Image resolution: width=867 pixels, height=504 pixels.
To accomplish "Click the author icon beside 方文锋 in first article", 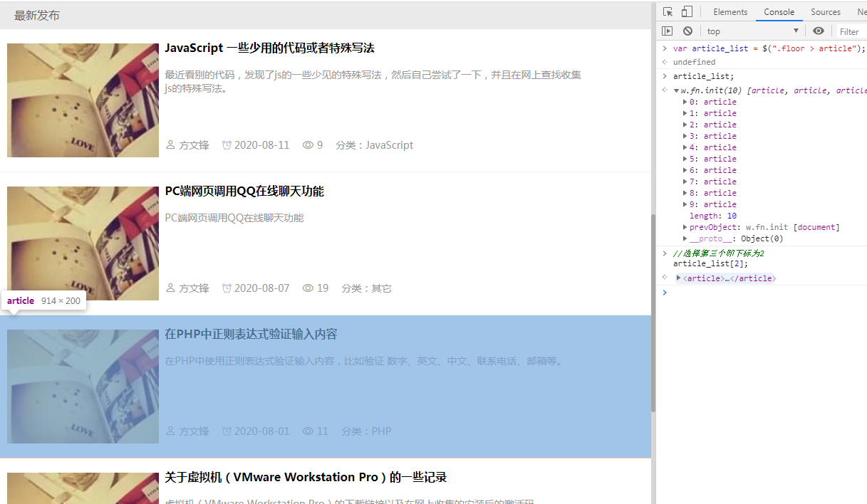I will click(x=170, y=145).
